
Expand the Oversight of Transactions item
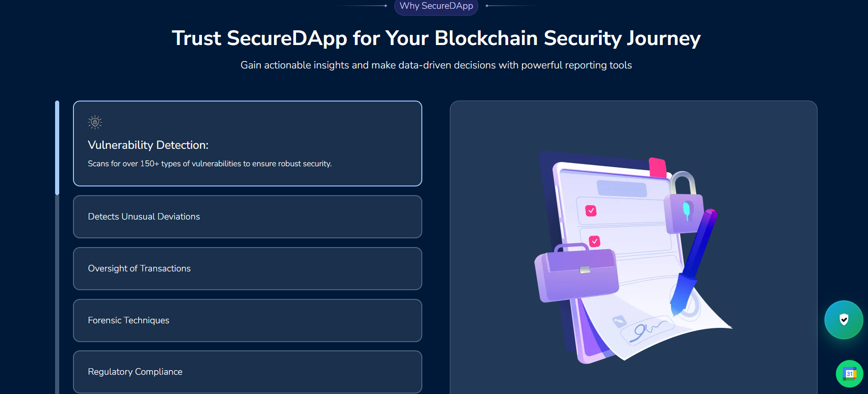[247, 269]
